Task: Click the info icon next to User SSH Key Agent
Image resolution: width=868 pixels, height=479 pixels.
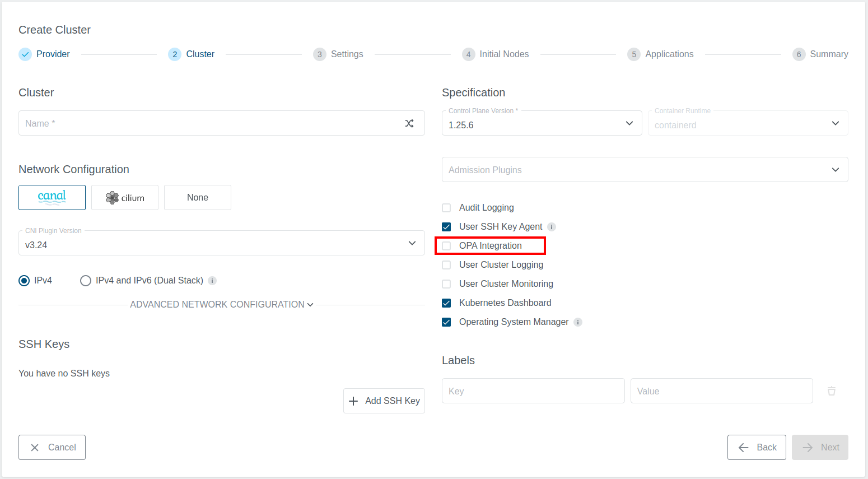Action: tap(552, 226)
